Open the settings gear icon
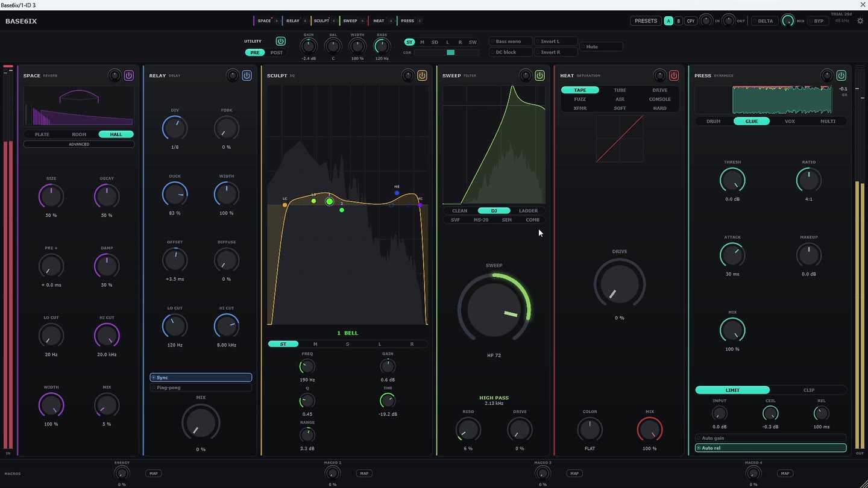Viewport: 868px width, 488px height. (860, 20)
